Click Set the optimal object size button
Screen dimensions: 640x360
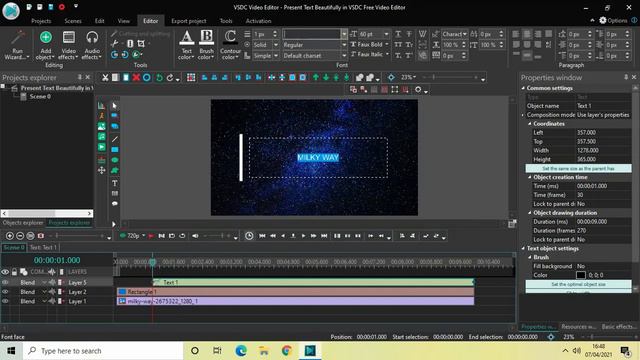point(578,284)
